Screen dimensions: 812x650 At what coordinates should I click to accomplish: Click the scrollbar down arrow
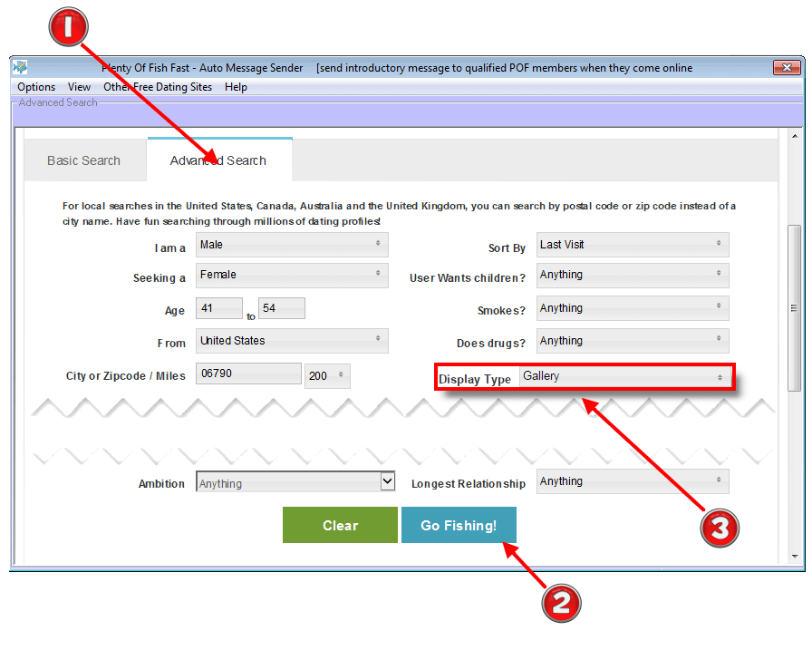click(795, 557)
